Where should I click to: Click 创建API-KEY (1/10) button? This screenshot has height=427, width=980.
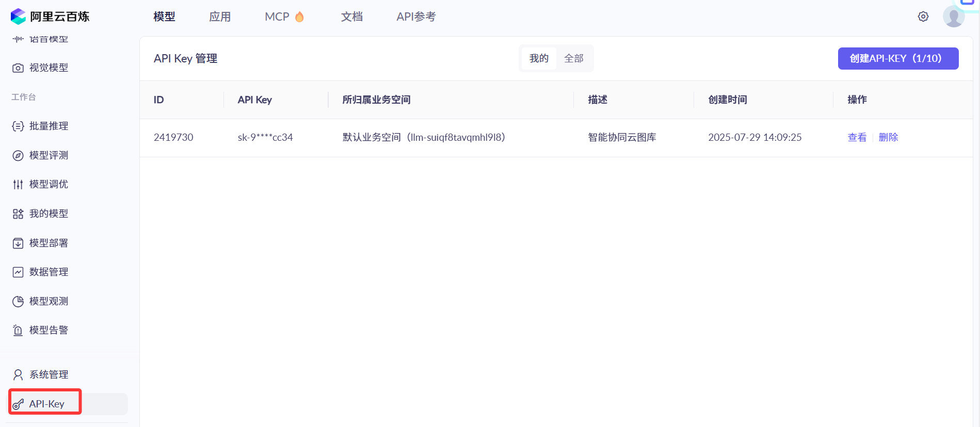(x=898, y=58)
